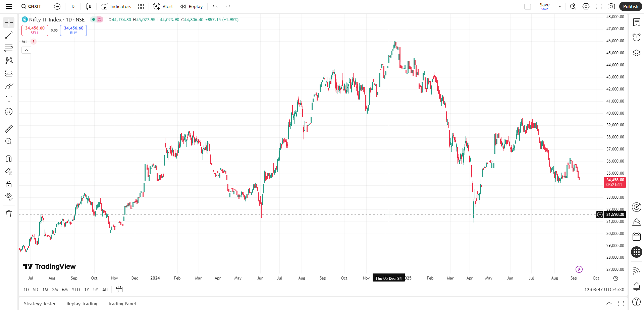The image size is (644, 310).
Task: Open the text annotation tool
Action: click(9, 99)
